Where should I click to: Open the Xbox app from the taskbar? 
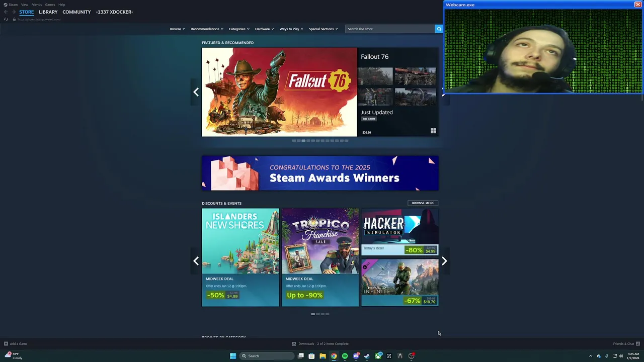point(378,356)
